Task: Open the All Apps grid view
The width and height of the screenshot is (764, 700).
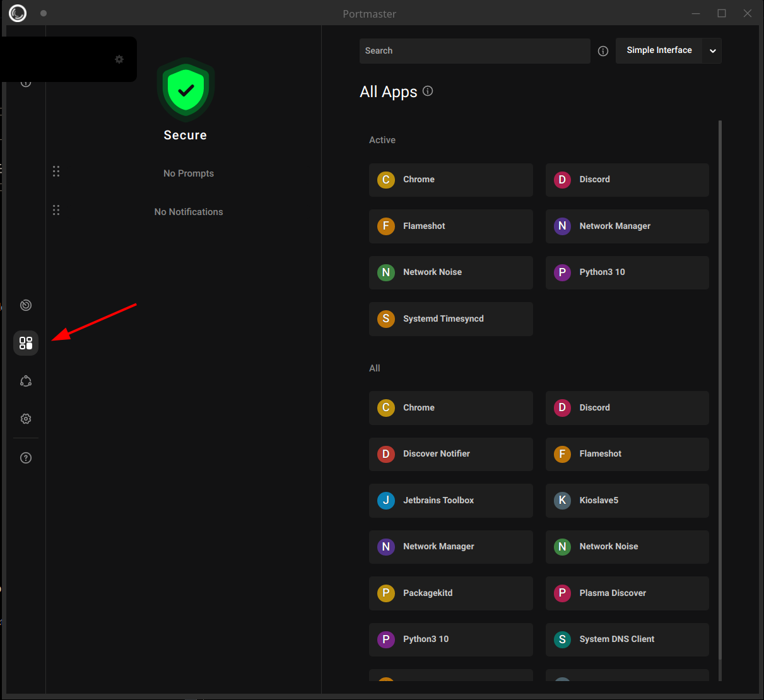Action: [x=25, y=343]
